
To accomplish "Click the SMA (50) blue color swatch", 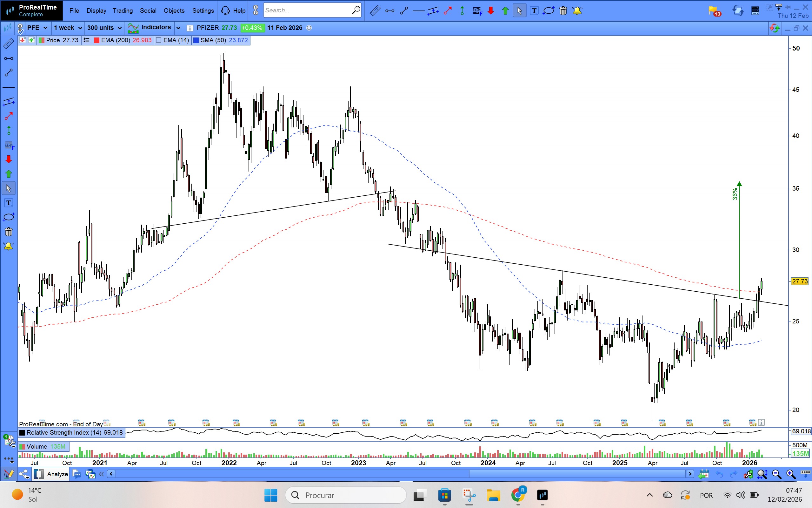I will [196, 40].
